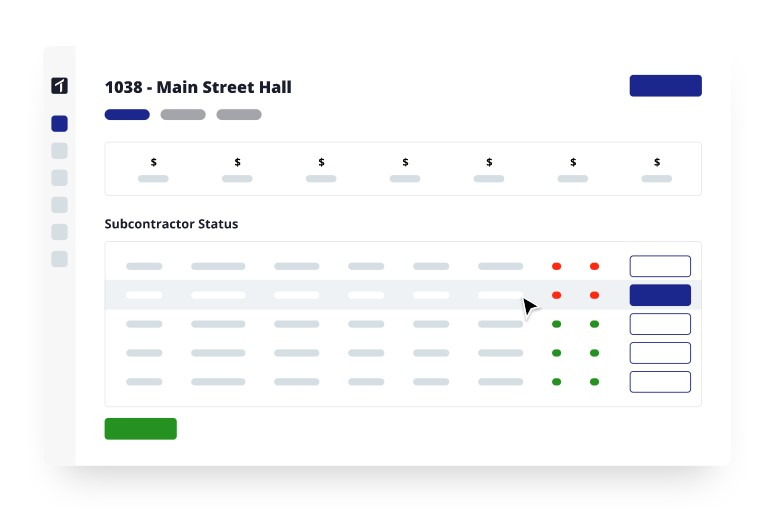Click the outlined button in the last table row
The height and width of the screenshot is (516, 772).
coord(660,382)
